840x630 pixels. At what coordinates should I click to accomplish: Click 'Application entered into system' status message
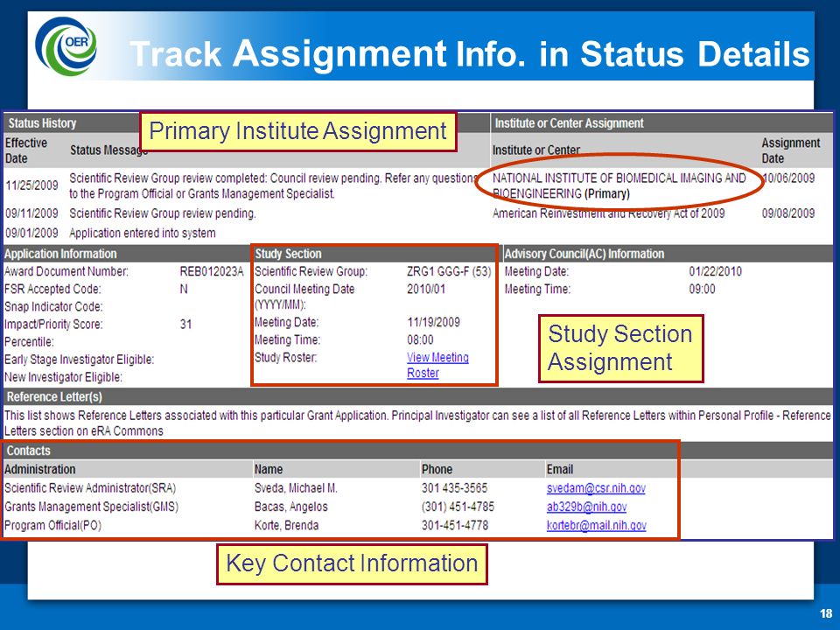pyautogui.click(x=143, y=233)
